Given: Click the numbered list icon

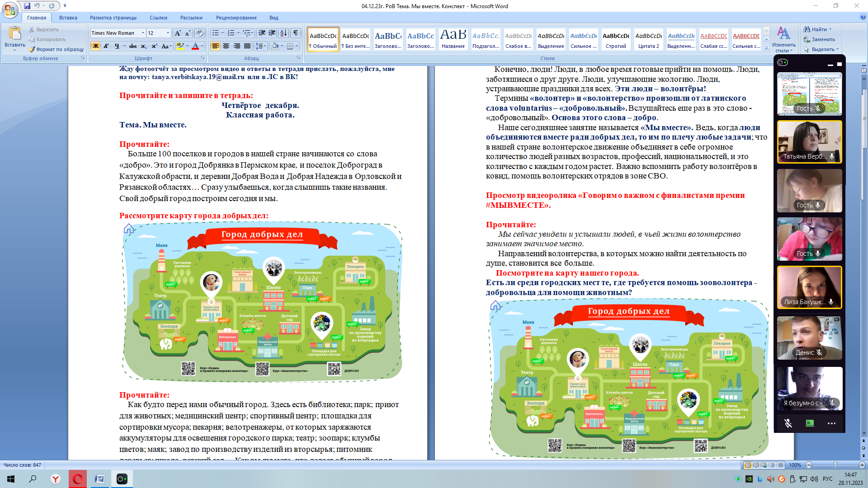Looking at the screenshot, I should 231,33.
